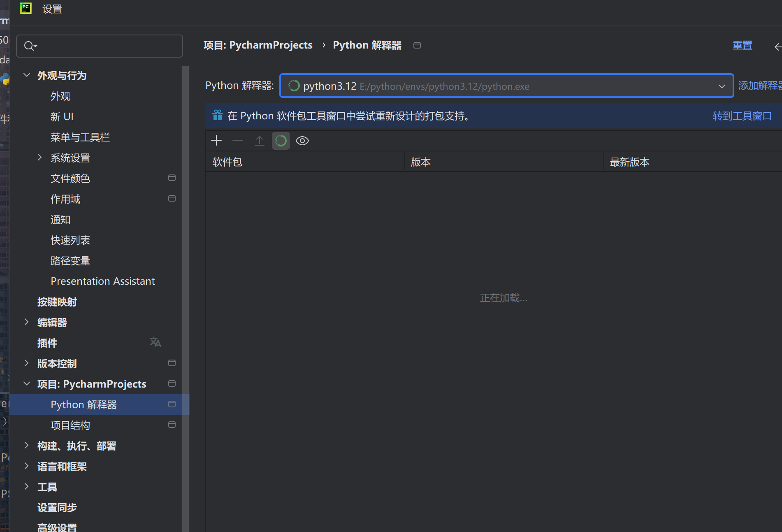Screen dimensions: 782x532
Task: Click the uninstall package minus icon
Action: click(238, 141)
